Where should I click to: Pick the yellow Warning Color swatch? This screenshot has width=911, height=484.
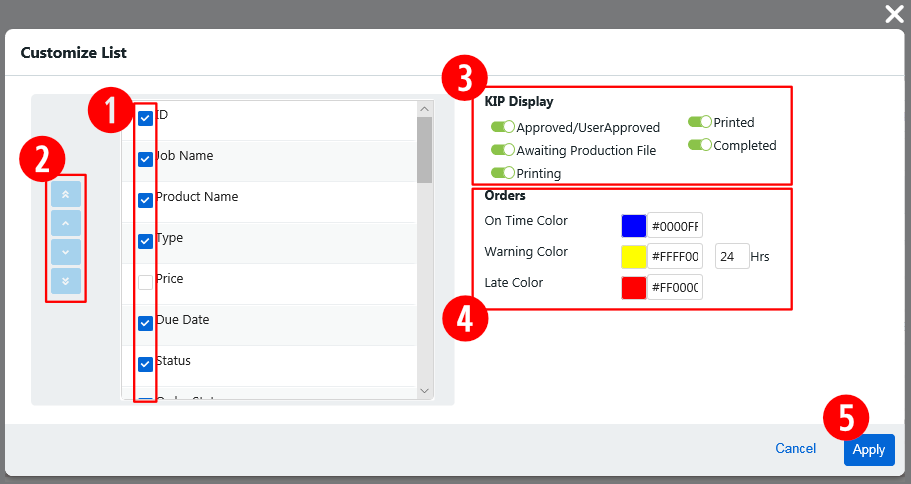(x=633, y=257)
